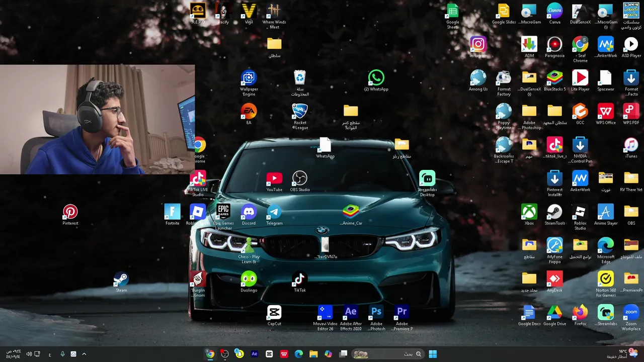Open the Anime Slayer desktop icon
Viewport: 644px width, 362px height.
606,214
